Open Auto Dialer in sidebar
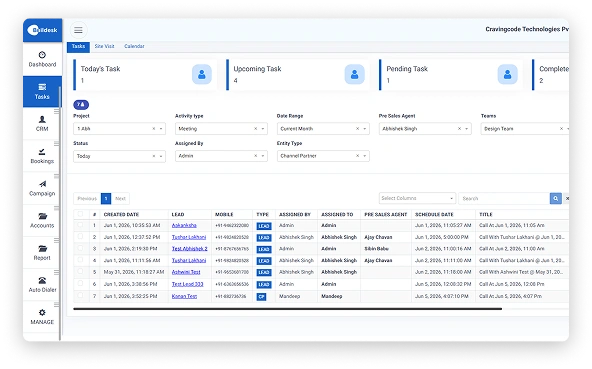The image size is (592, 369). coord(42,285)
